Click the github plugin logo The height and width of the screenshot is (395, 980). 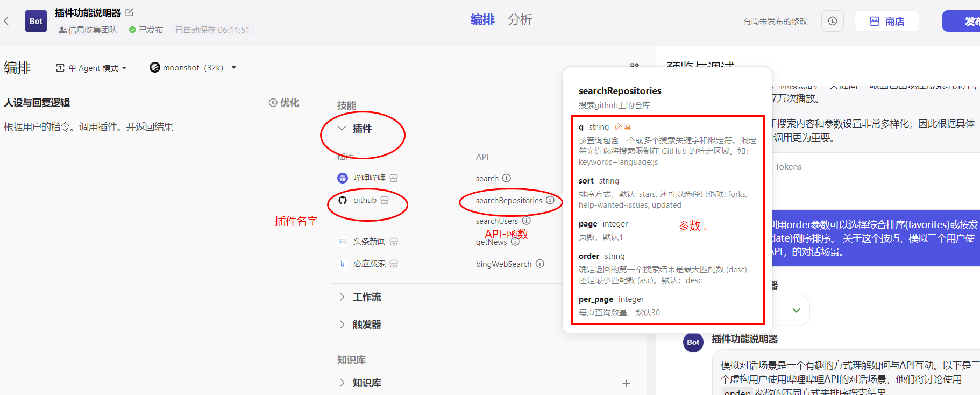343,200
